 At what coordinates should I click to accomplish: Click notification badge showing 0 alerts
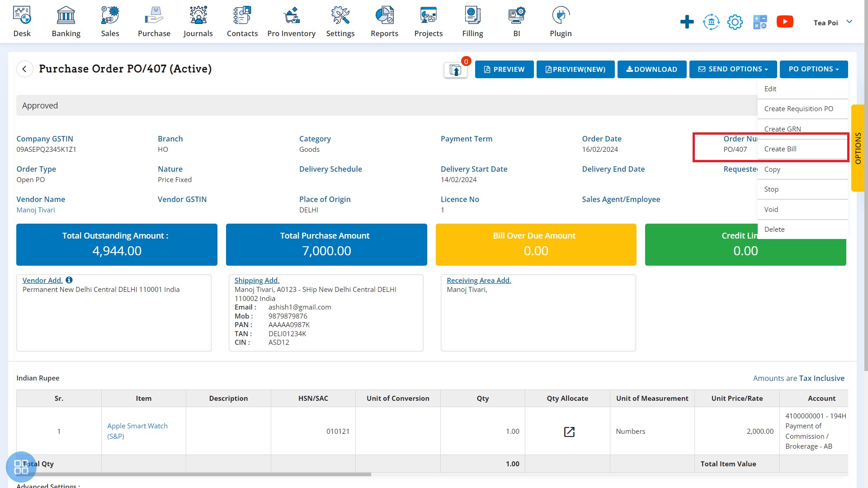tap(466, 61)
